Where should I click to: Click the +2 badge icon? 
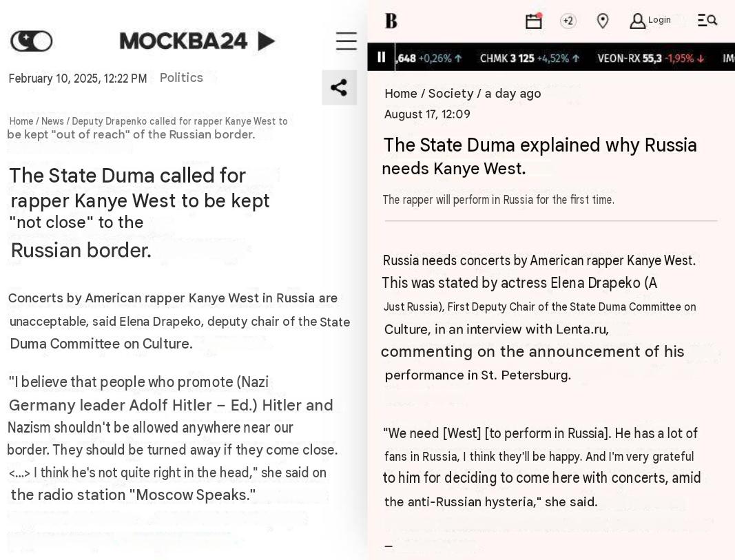[568, 21]
